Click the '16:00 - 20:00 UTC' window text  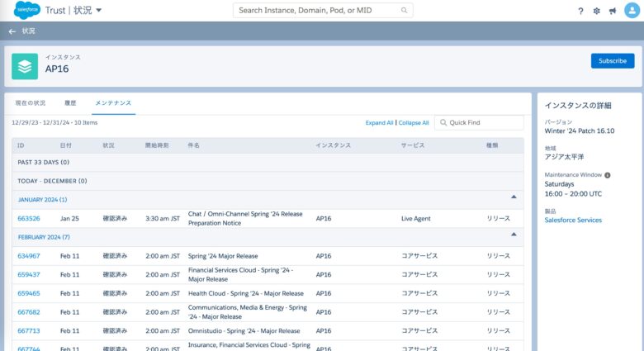[x=573, y=193]
